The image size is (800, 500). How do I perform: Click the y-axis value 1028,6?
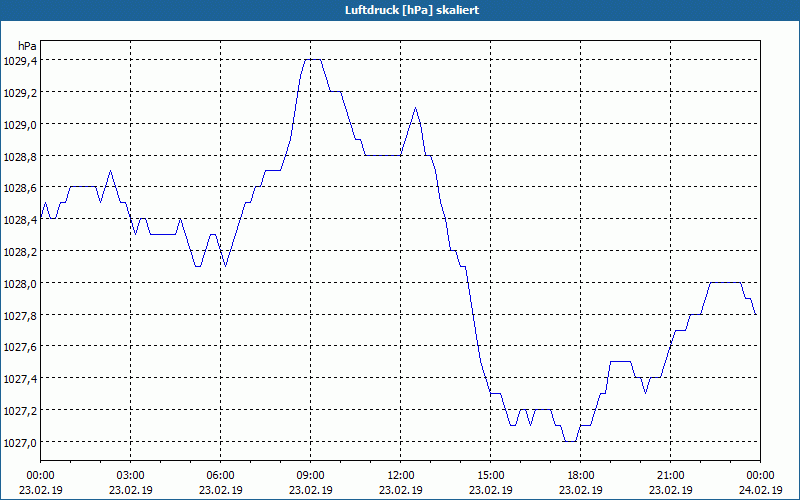point(20,188)
